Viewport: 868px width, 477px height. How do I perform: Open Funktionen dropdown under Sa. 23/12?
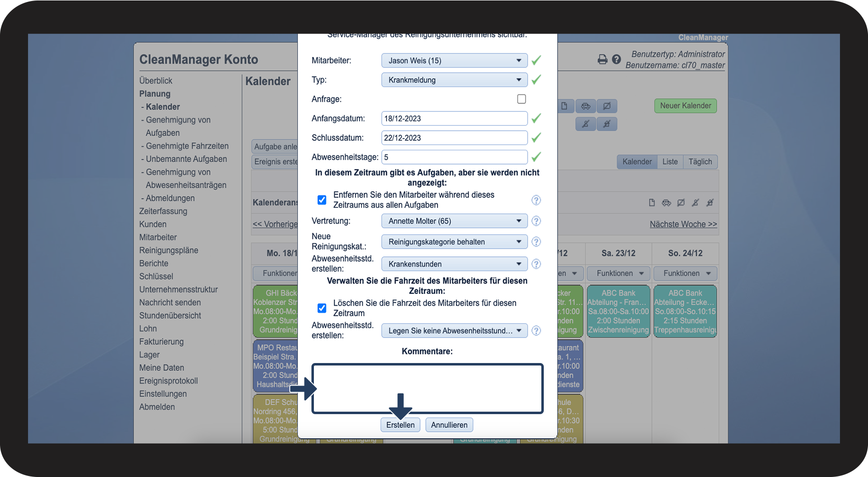[618, 273]
